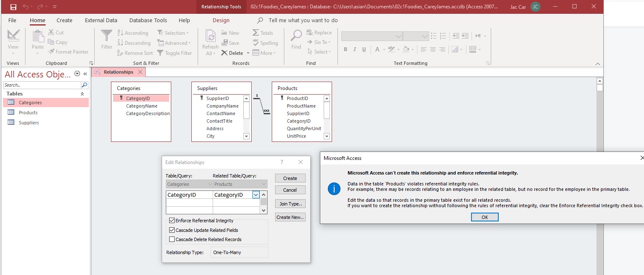Switch to the External Data tab

[101, 20]
